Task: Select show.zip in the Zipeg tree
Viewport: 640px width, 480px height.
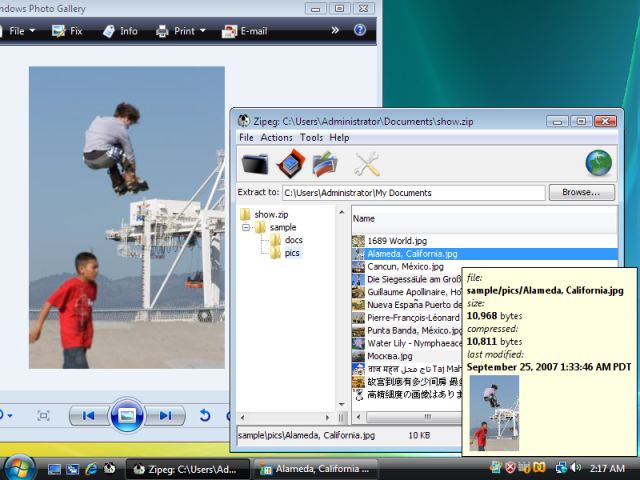Action: [x=271, y=214]
